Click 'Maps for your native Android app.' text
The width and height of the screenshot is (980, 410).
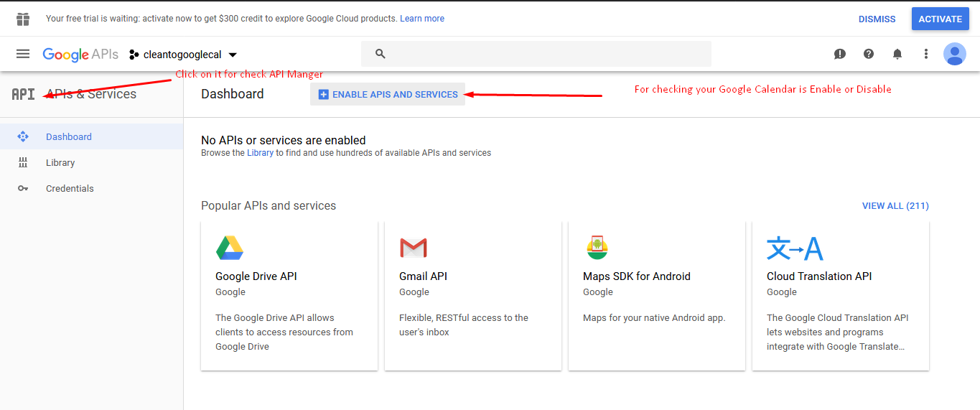pos(654,317)
